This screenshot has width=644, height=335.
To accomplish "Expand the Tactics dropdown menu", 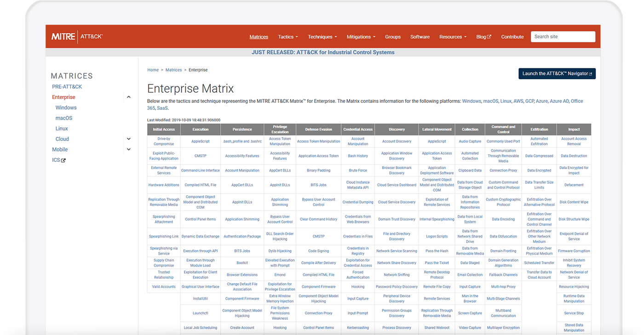I will (288, 37).
